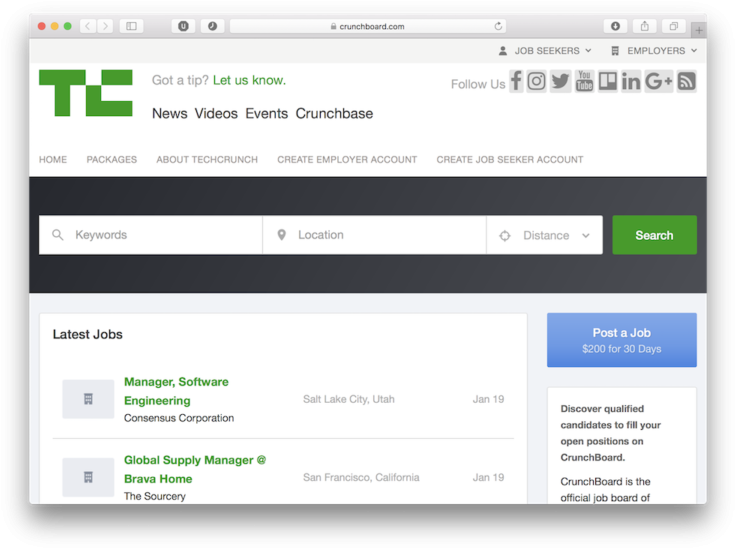The image size is (735, 548).
Task: Open TechCrunch Facebook page icon
Action: 516,81
